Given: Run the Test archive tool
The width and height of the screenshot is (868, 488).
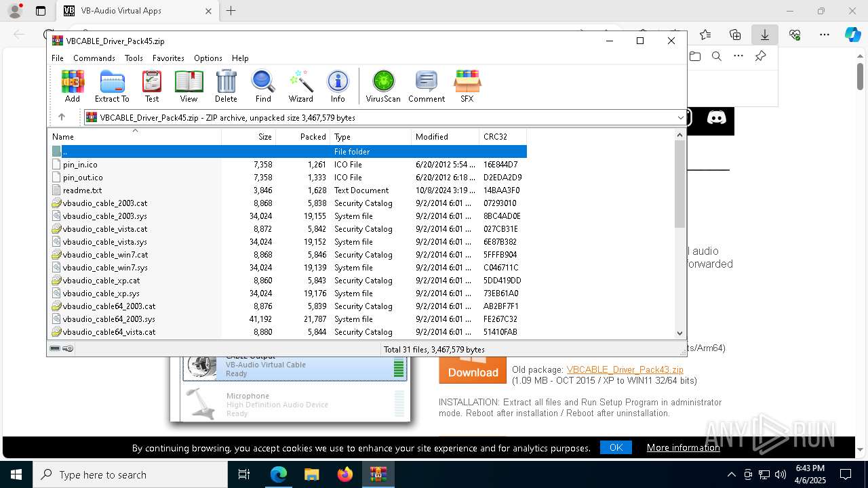Looking at the screenshot, I should pyautogui.click(x=152, y=86).
